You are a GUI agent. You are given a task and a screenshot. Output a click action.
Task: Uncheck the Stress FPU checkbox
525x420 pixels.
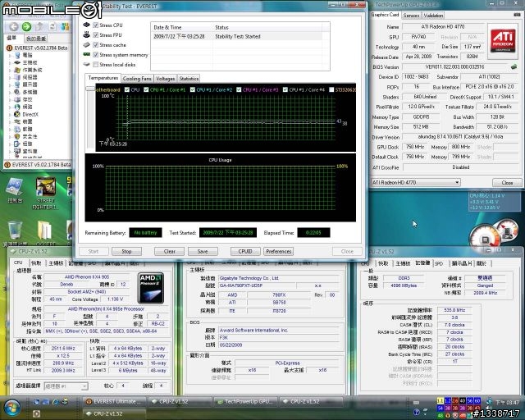tap(95, 34)
